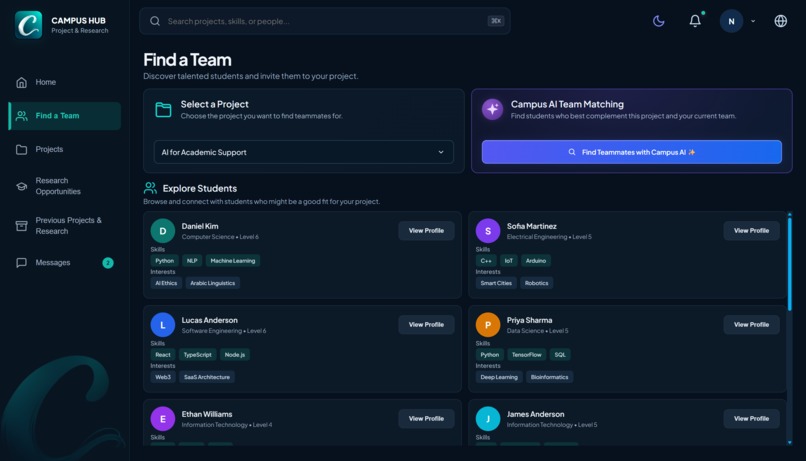
Task: Click the Previous Projects archive icon
Action: [22, 226]
